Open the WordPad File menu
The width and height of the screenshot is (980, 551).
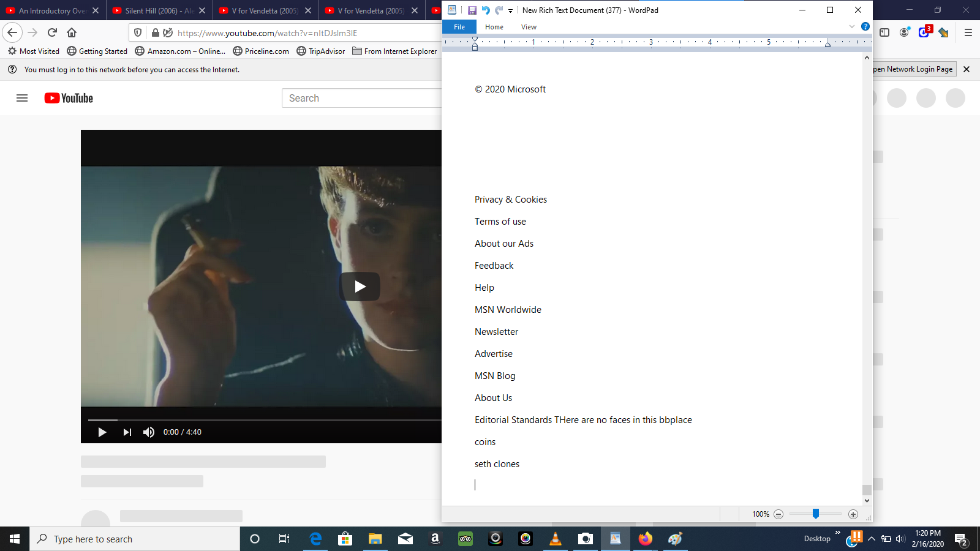pos(459,27)
